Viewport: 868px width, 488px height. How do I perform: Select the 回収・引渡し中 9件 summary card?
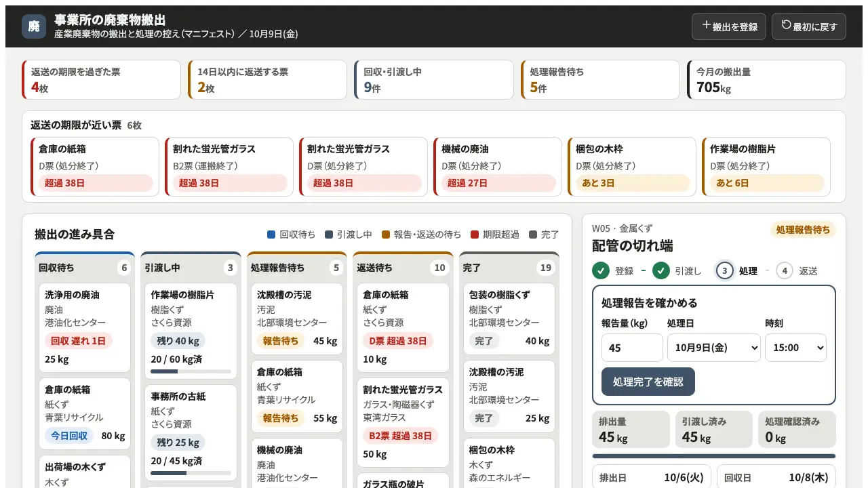coord(433,80)
